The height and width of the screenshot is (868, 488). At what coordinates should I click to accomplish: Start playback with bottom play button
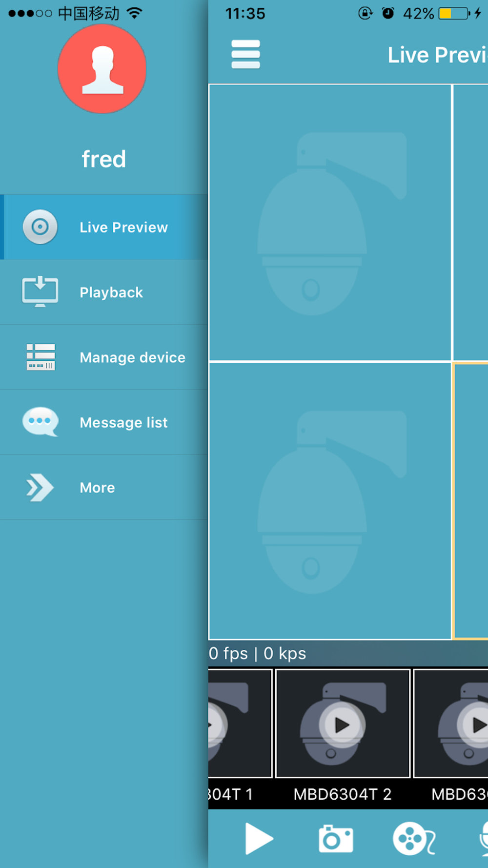point(259,839)
